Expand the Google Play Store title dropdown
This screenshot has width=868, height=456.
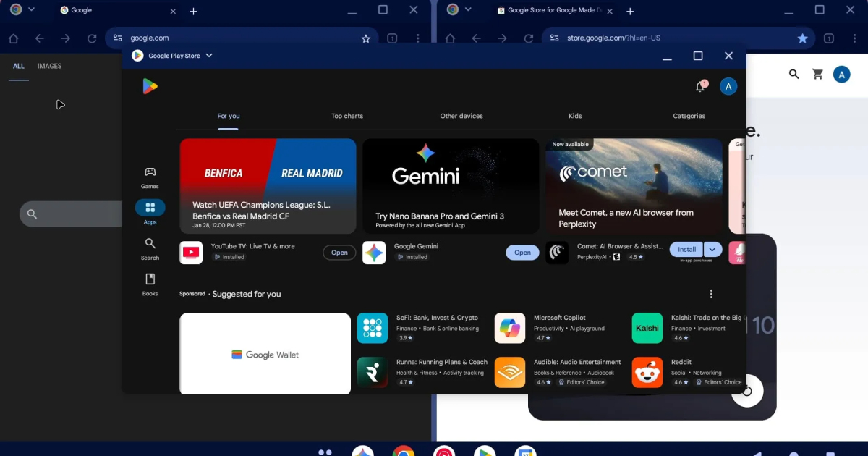(209, 56)
